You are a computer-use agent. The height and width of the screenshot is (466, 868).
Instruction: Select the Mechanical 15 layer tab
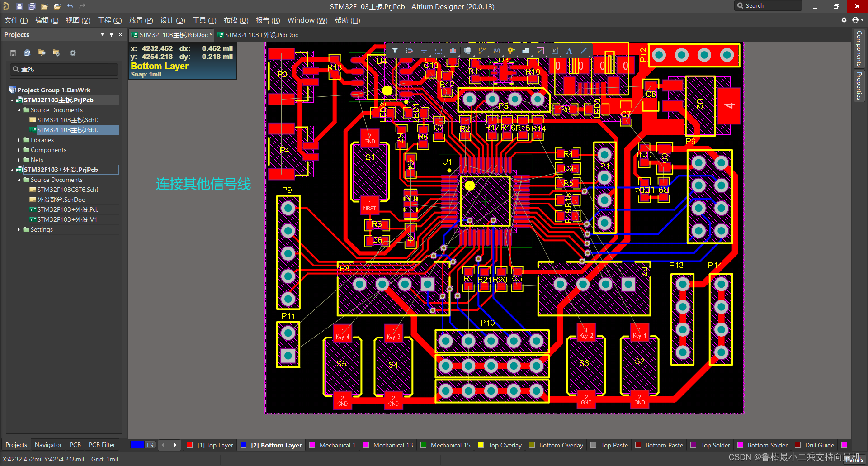pos(446,445)
